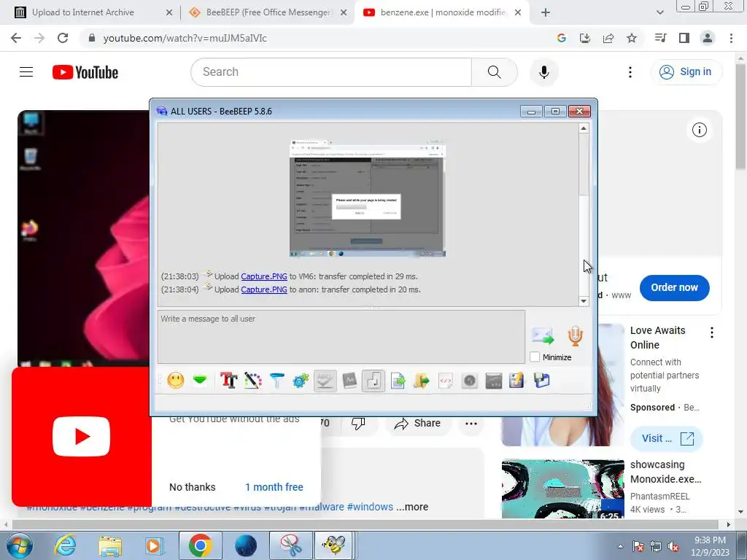
Task: Click the share page icon in Chrome
Action: tap(608, 38)
